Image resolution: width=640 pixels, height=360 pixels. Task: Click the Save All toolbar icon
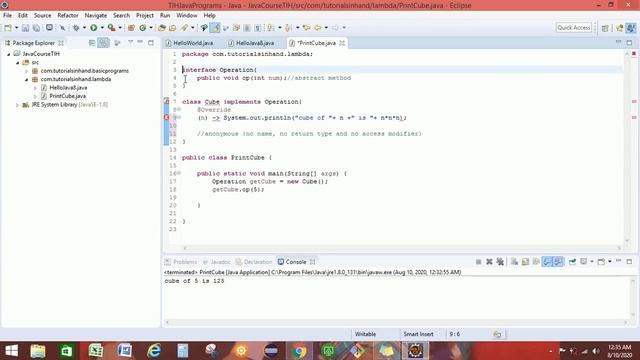pyautogui.click(x=36, y=28)
